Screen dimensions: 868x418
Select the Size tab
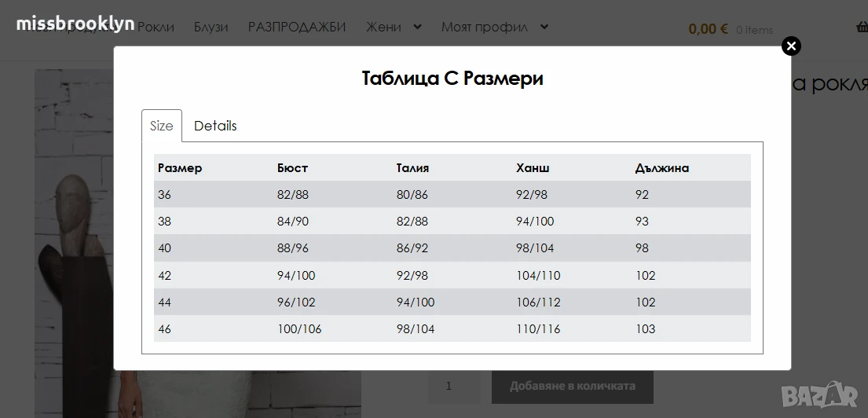coord(162,126)
